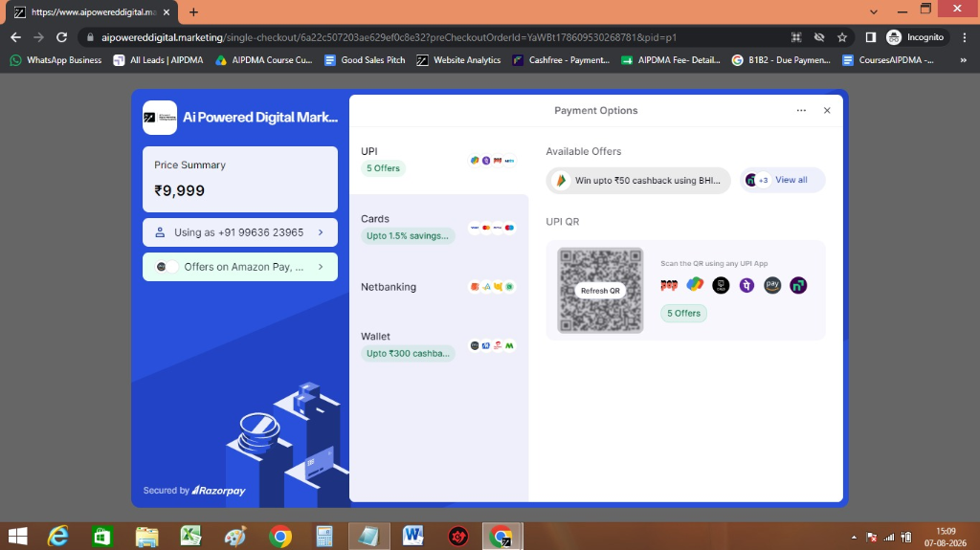The width and height of the screenshot is (980, 550).
Task: Open the Chrome three-dot menu
Action: pyautogui.click(x=965, y=37)
